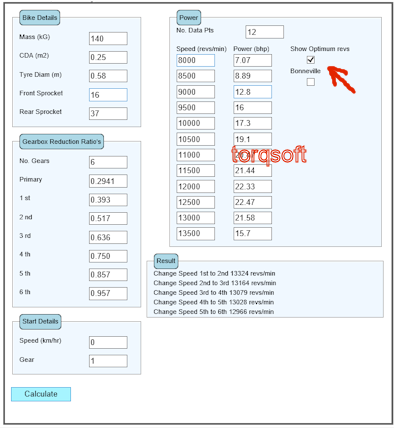Click the 11000 revs speed field
This screenshot has height=428, width=394.
[195, 155]
